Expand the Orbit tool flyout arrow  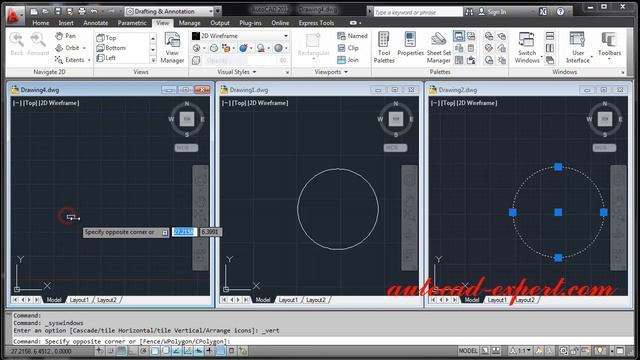coord(84,48)
